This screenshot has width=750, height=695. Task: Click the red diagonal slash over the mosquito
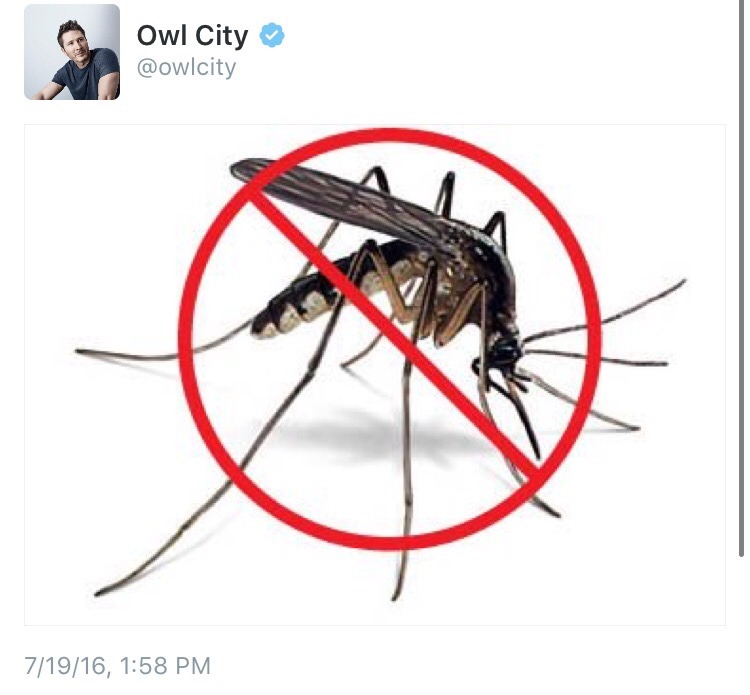392,335
